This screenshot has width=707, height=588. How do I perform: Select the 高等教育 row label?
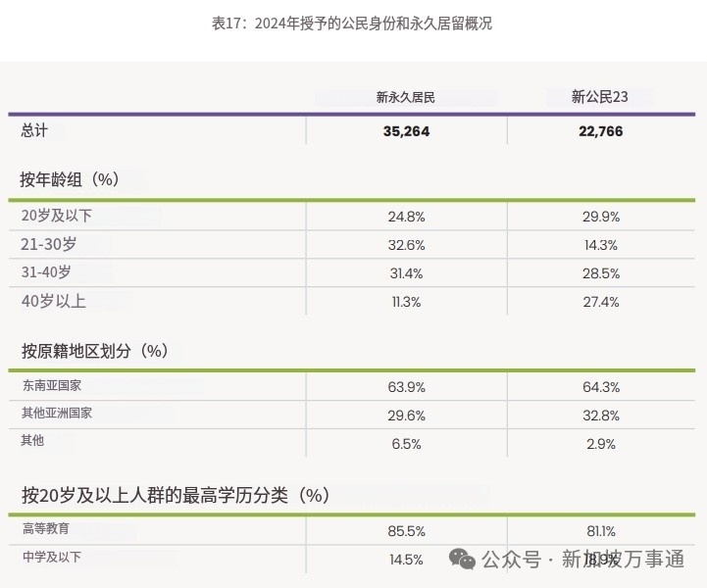click(46, 528)
